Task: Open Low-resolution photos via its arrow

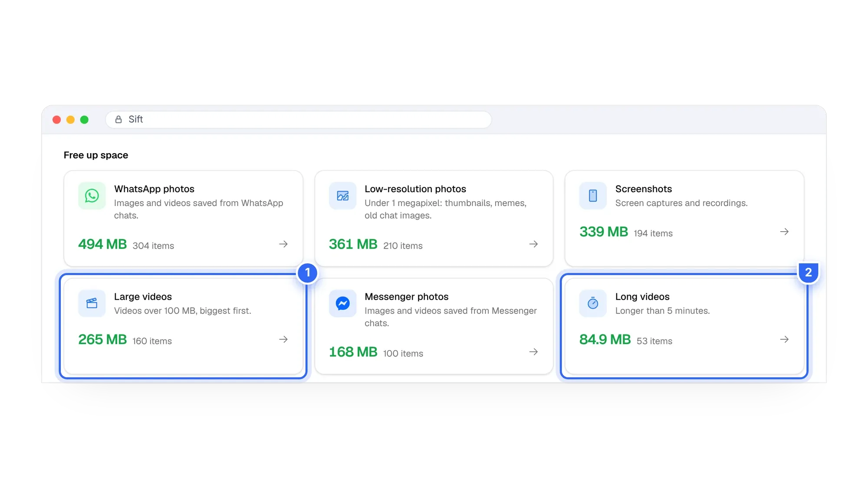Action: click(534, 244)
